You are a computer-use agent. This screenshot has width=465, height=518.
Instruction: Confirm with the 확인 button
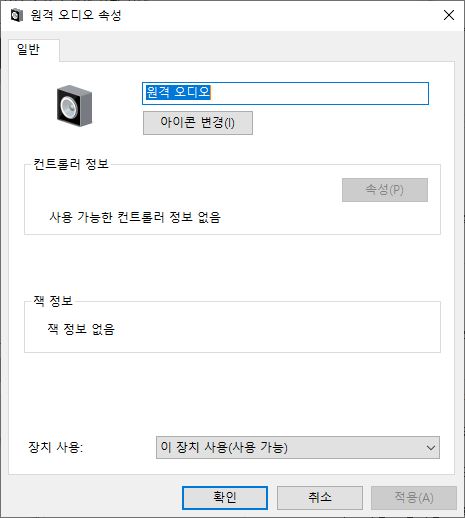click(x=225, y=498)
